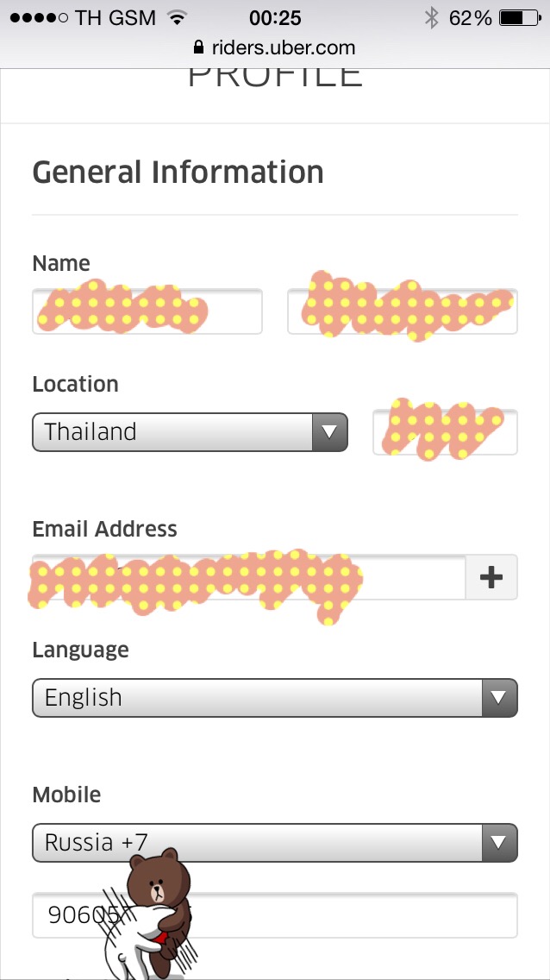
Task: Tap the Mobile country dropdown arrow
Action: click(499, 843)
